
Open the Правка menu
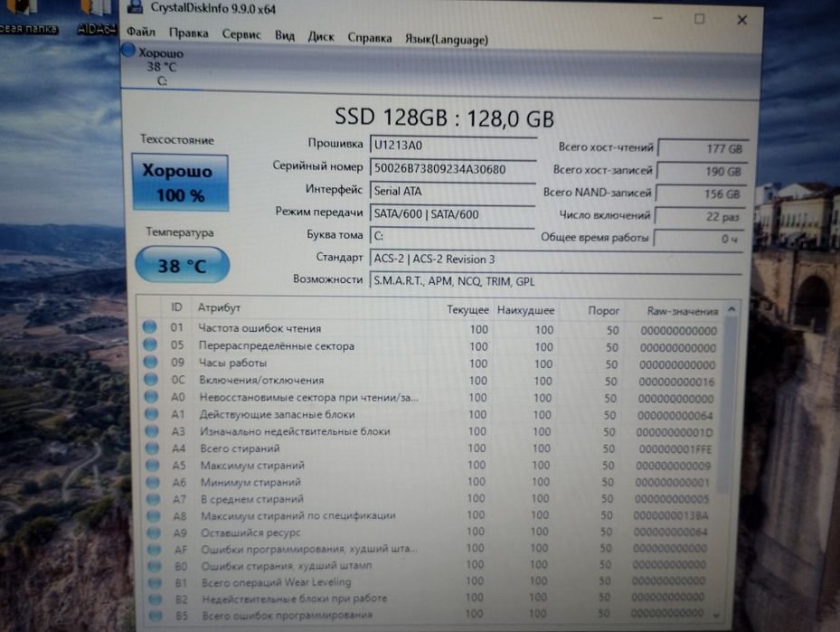coord(189,33)
